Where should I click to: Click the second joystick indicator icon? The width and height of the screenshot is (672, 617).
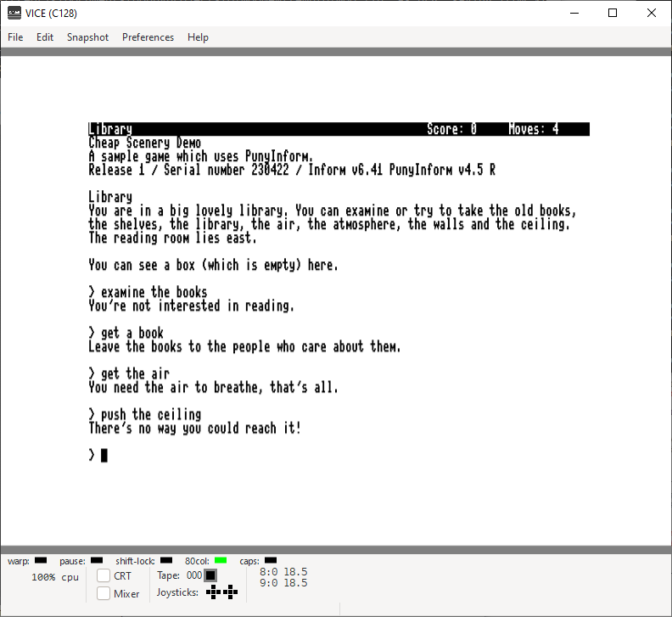[230, 592]
